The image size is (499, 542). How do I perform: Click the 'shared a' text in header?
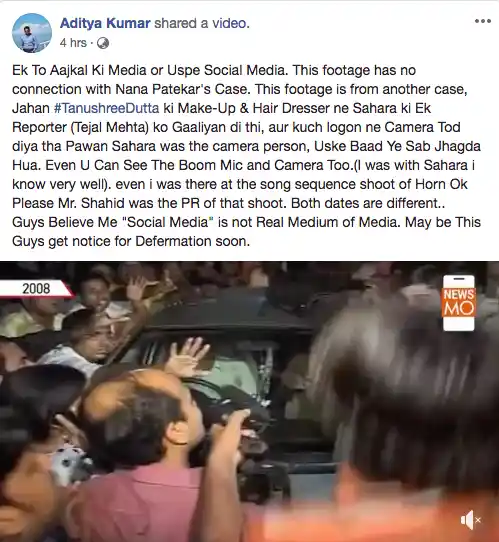pos(181,24)
